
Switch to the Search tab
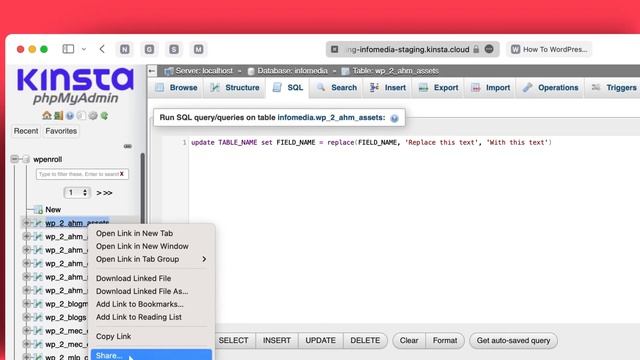(x=337, y=88)
